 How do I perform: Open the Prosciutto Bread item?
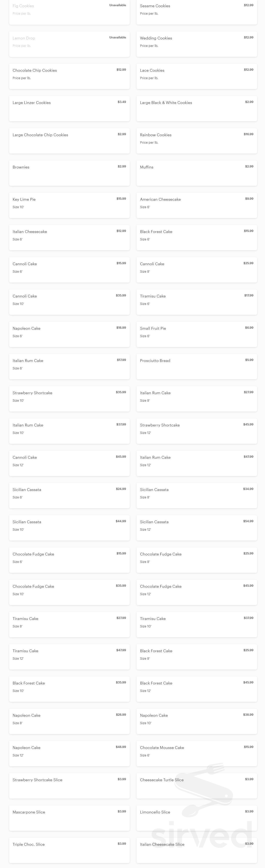pos(197,366)
